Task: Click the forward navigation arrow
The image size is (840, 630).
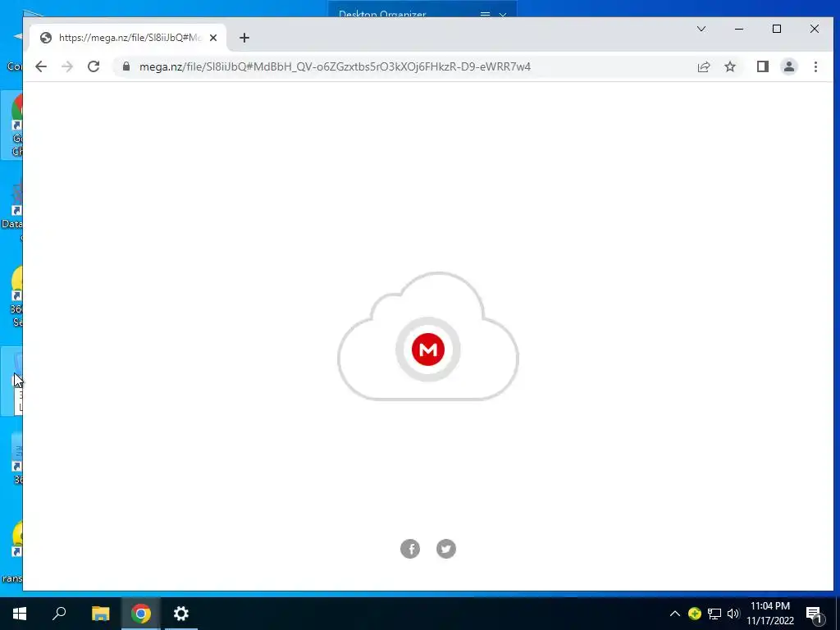Action: [67, 66]
